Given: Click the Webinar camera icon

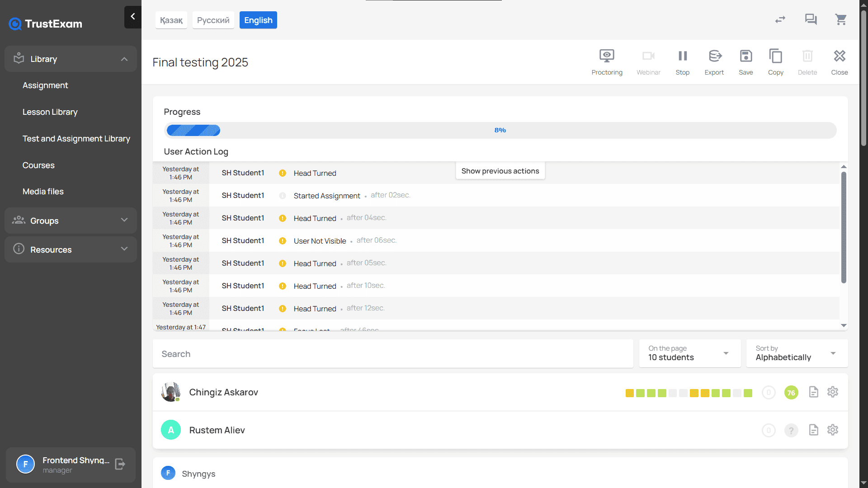Looking at the screenshot, I should pos(648,56).
